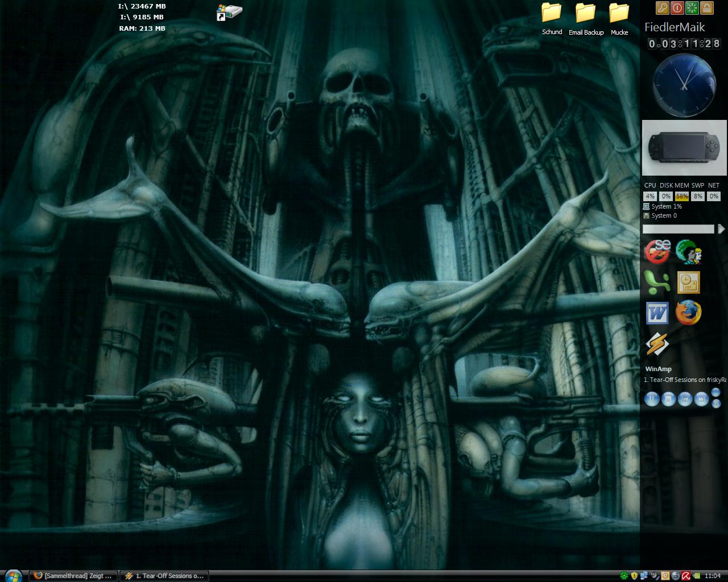Click the green clover tray icon
728x582 pixels.
624,576
